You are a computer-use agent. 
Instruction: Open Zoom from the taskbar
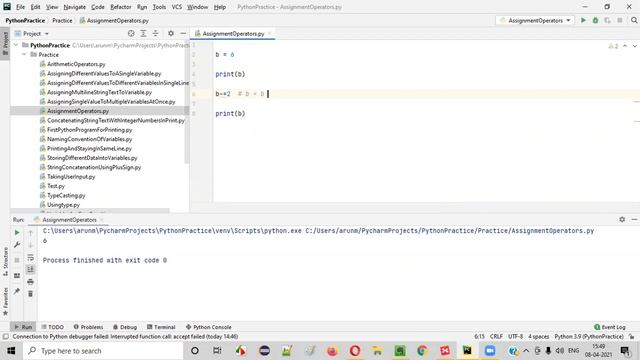click(x=490, y=351)
